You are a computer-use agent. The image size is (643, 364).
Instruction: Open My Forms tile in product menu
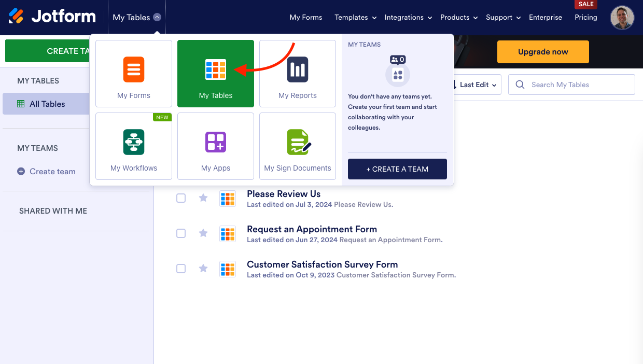pyautogui.click(x=134, y=74)
